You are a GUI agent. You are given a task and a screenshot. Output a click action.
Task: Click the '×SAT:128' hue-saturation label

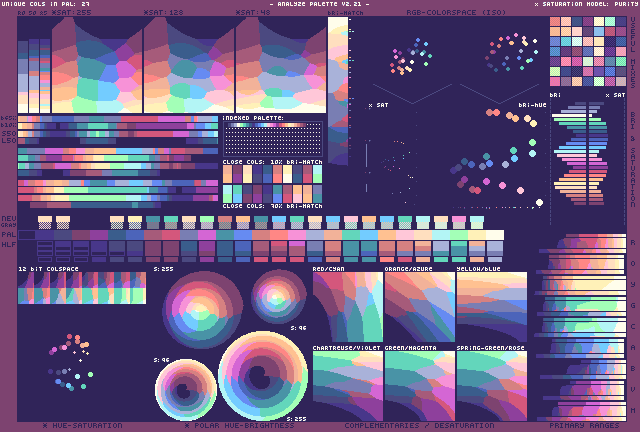(164, 12)
